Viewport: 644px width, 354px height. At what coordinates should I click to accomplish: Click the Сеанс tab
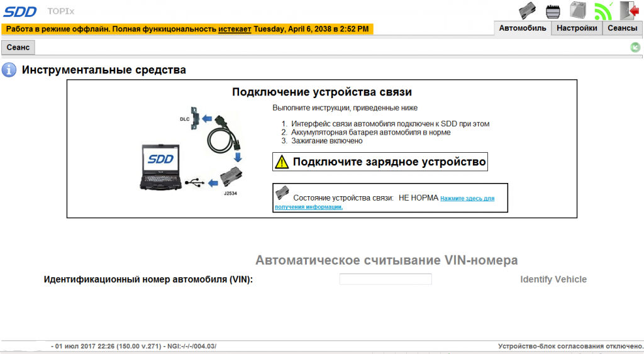18,47
